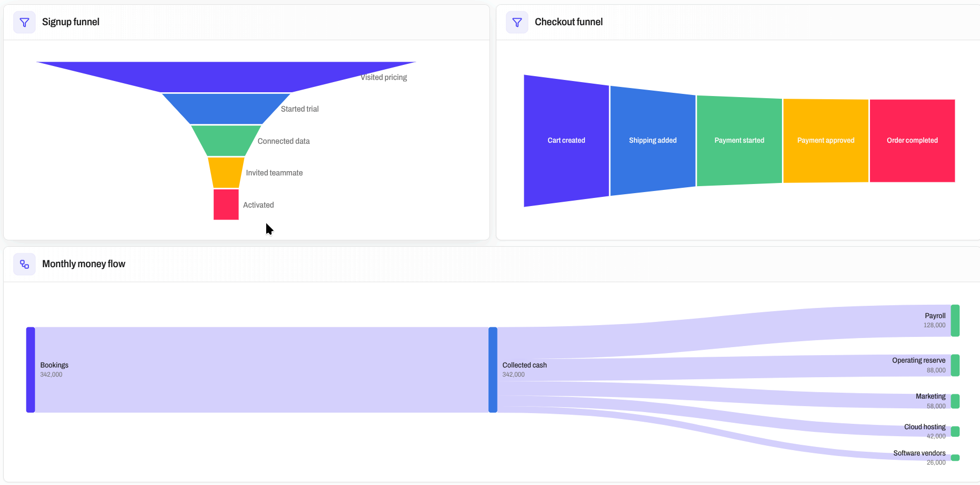The height and width of the screenshot is (485, 980).
Task: Select the green Connected data segment
Action: click(226, 141)
